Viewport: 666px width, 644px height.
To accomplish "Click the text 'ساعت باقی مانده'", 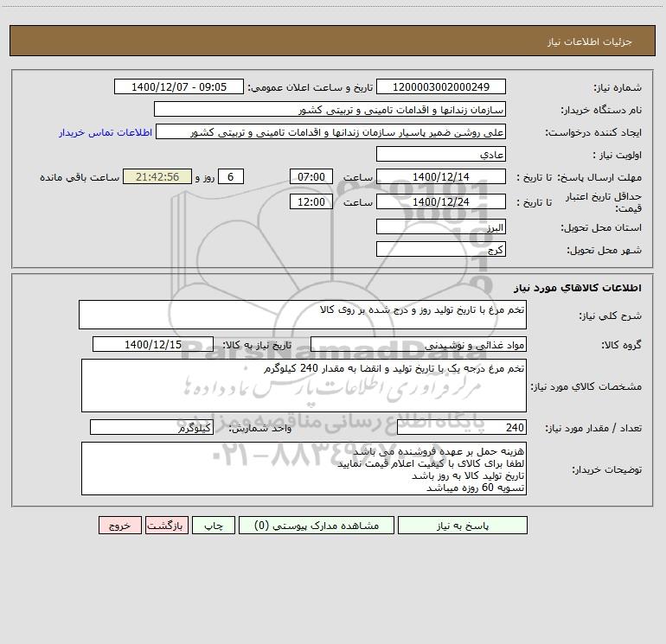I will pyautogui.click(x=80, y=177).
